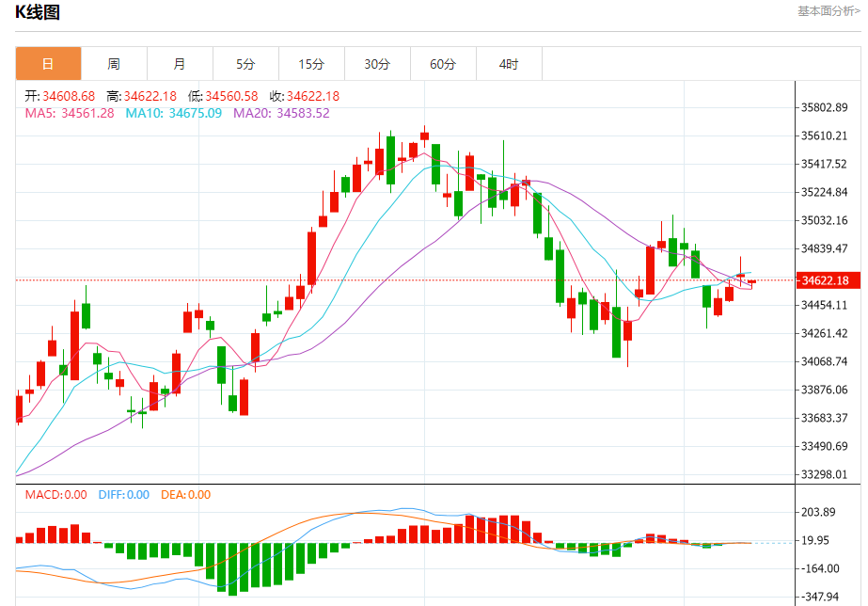The width and height of the screenshot is (868, 606).
Task: Click the 34261.42 price axis label
Action: click(x=824, y=333)
